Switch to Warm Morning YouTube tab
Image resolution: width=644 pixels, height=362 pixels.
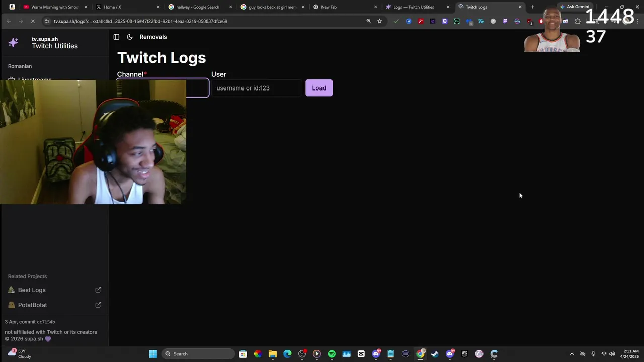point(54,7)
